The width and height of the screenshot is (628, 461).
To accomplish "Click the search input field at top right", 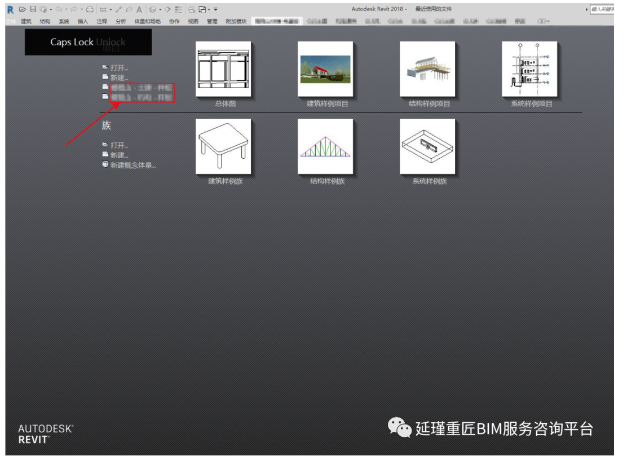I will coord(602,9).
